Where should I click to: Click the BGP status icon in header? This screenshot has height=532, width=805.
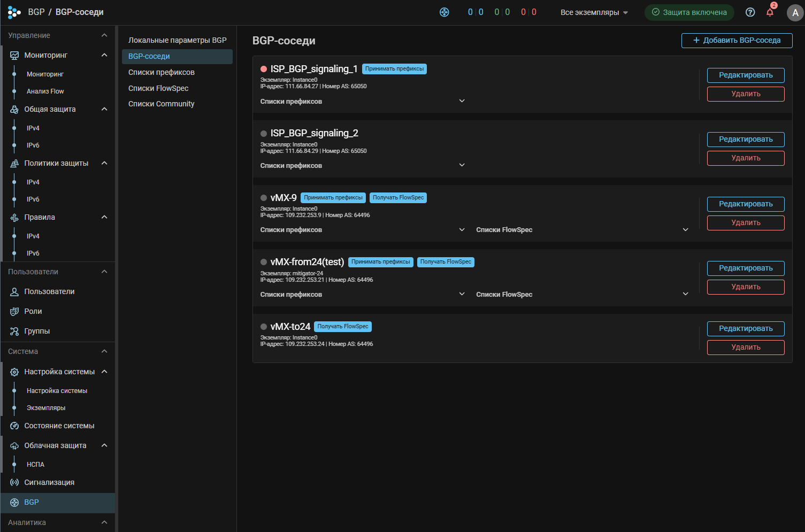coord(444,12)
